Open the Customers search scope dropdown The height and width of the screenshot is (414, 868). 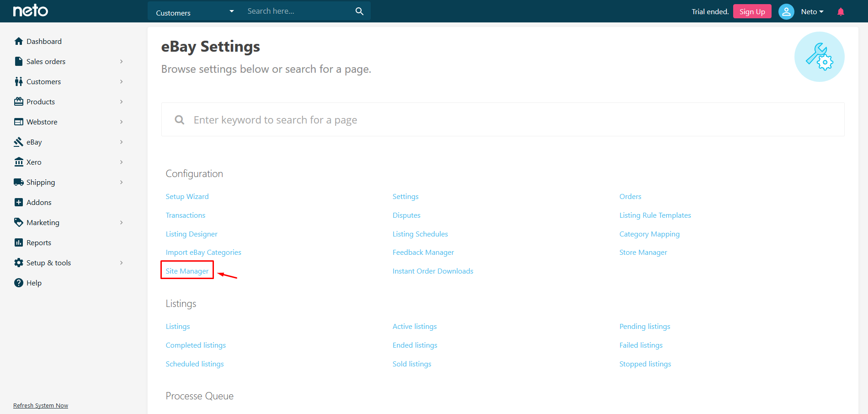[x=195, y=11]
